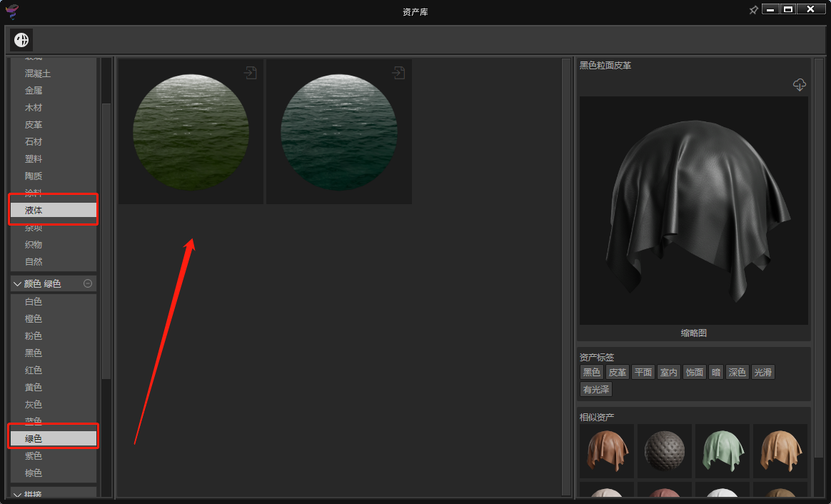Click the 平面 asset tag
Screen dimensions: 831x504
643,372
